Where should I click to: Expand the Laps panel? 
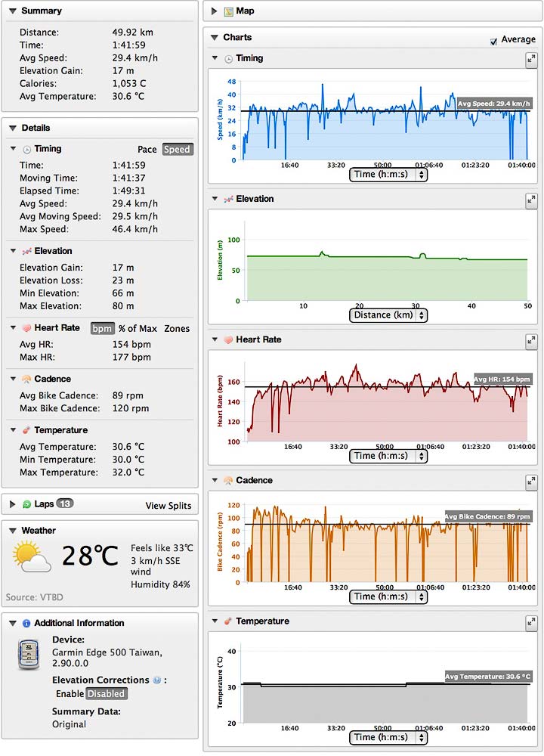13,504
